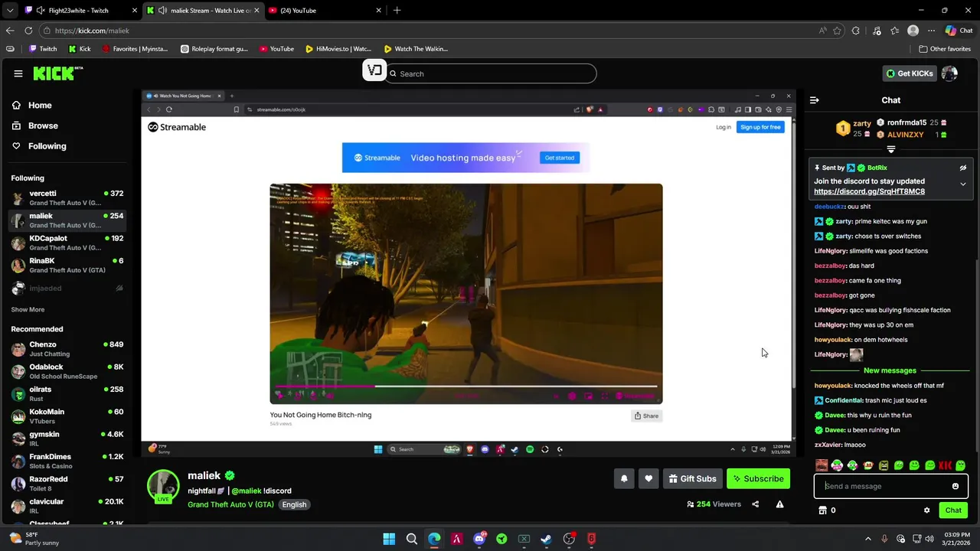Open the Windows Start menu
Image resolution: width=980 pixels, height=551 pixels.
pos(389,539)
